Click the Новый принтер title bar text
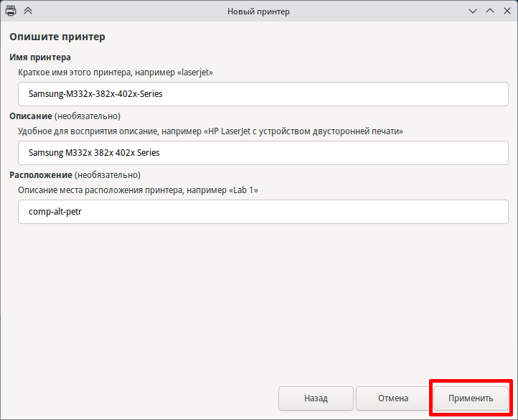The height and width of the screenshot is (420, 518). pos(258,11)
